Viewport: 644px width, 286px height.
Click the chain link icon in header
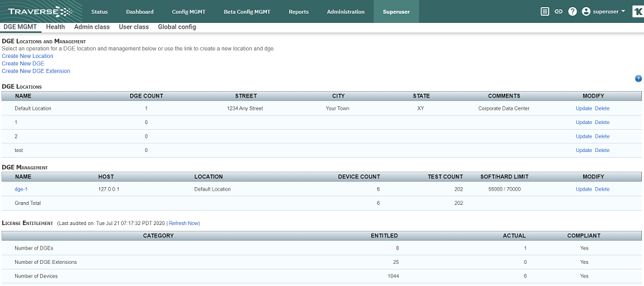coord(558,11)
